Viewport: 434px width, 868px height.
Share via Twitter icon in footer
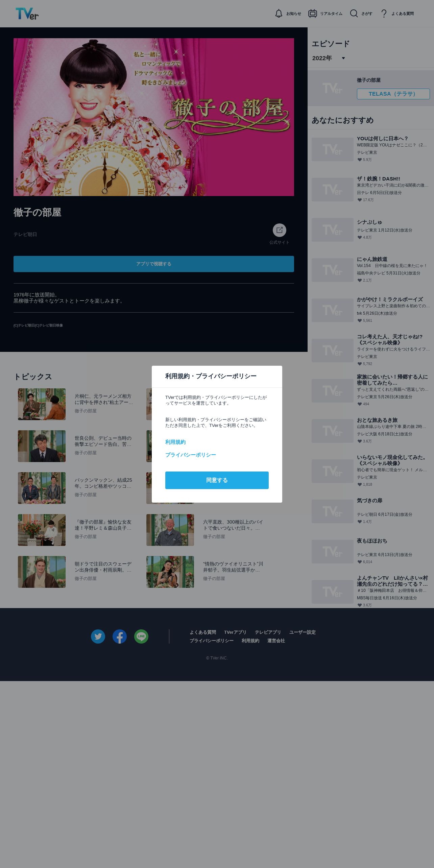pyautogui.click(x=98, y=636)
